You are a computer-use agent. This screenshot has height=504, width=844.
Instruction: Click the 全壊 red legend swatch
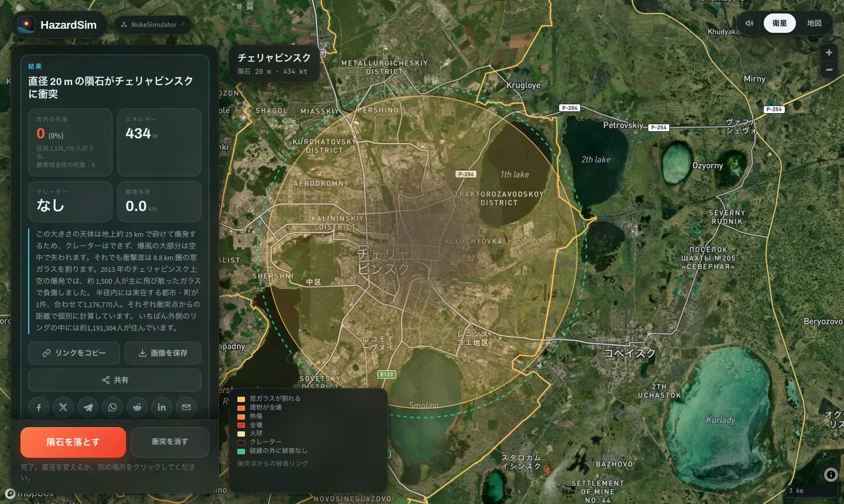click(241, 425)
